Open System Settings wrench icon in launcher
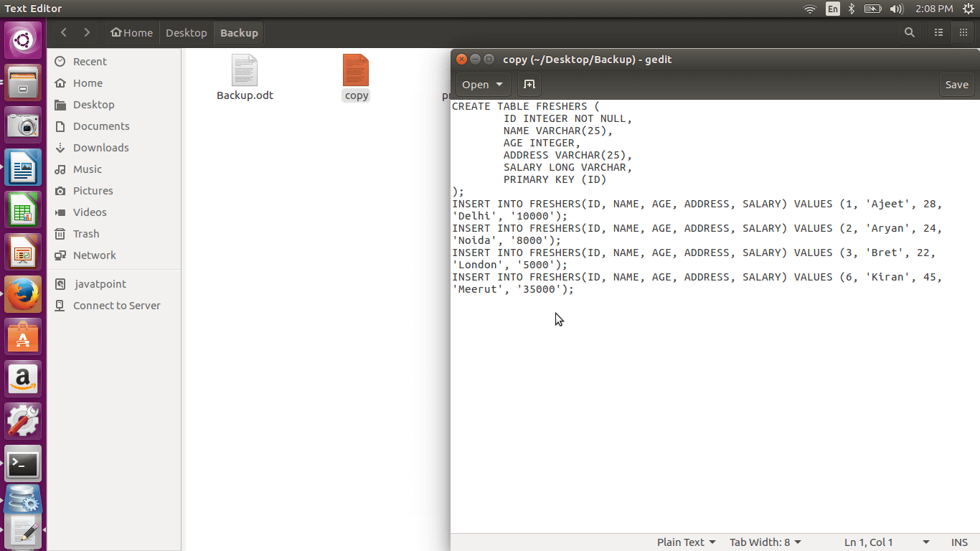This screenshot has height=551, width=980. 23,421
